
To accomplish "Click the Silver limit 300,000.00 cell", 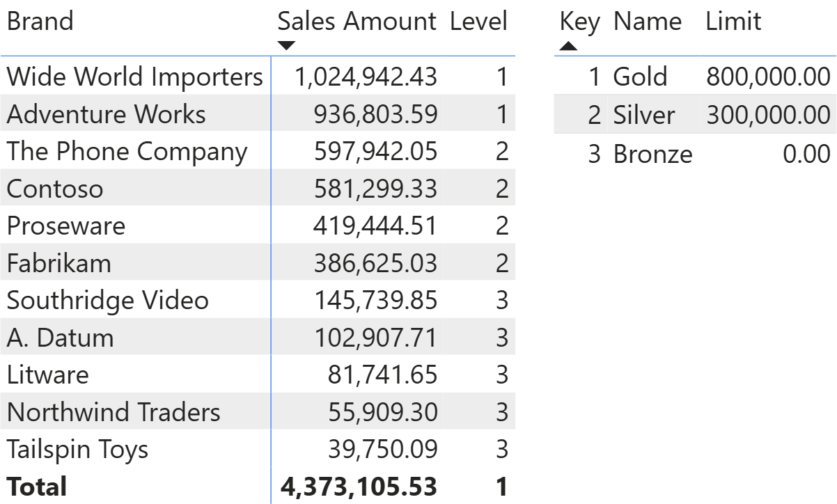I will point(768,114).
